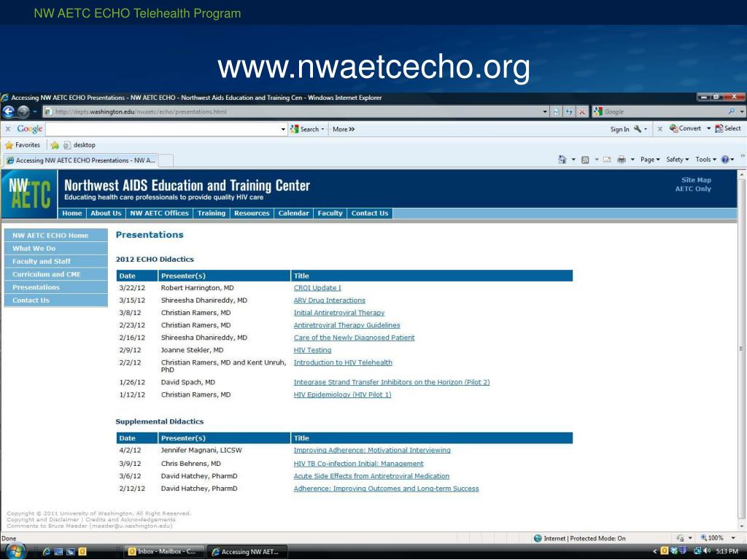This screenshot has height=560, width=747.
Task: Open the HIV Testing presentation link
Action: click(x=312, y=350)
